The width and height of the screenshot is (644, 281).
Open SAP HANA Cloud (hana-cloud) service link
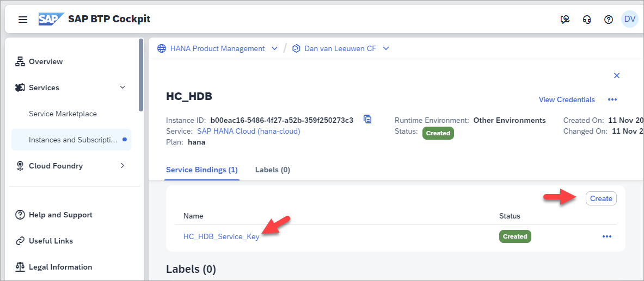[x=248, y=132]
